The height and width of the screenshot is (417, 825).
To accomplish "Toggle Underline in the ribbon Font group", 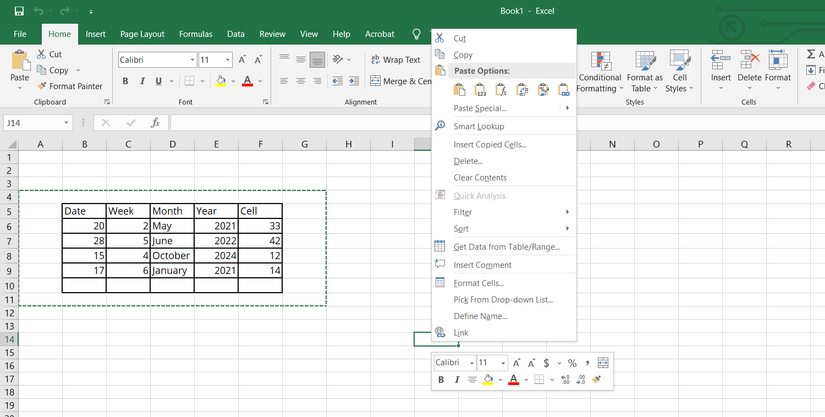I will pyautogui.click(x=160, y=81).
